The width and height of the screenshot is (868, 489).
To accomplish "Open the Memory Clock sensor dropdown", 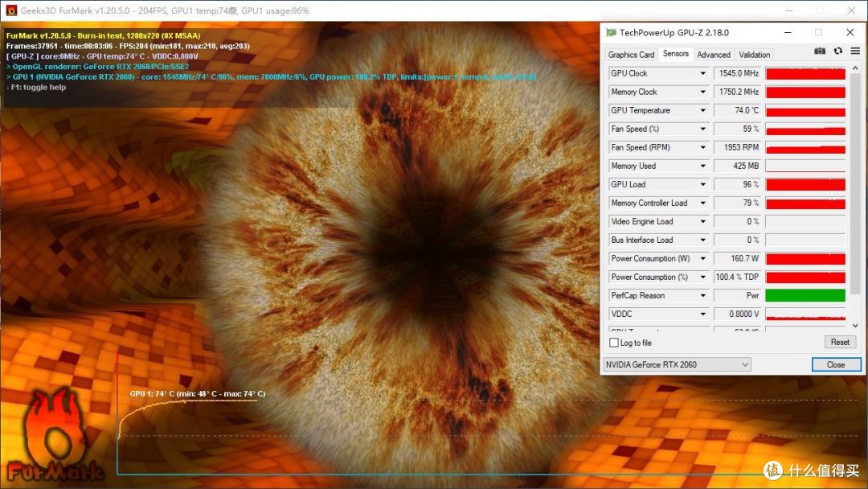I will point(702,92).
